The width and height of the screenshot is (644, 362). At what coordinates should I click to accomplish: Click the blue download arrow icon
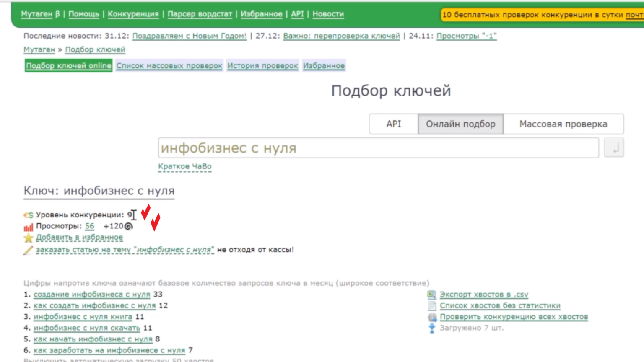432,328
